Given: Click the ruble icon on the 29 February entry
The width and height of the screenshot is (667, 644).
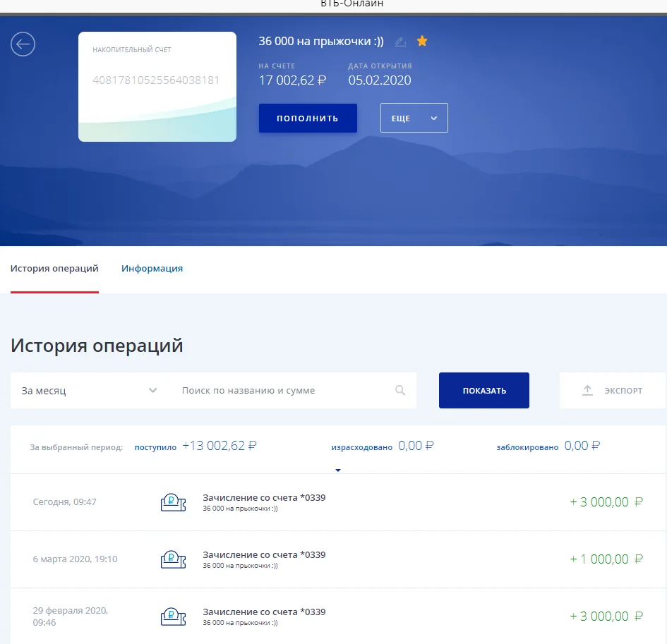Looking at the screenshot, I should click(173, 616).
